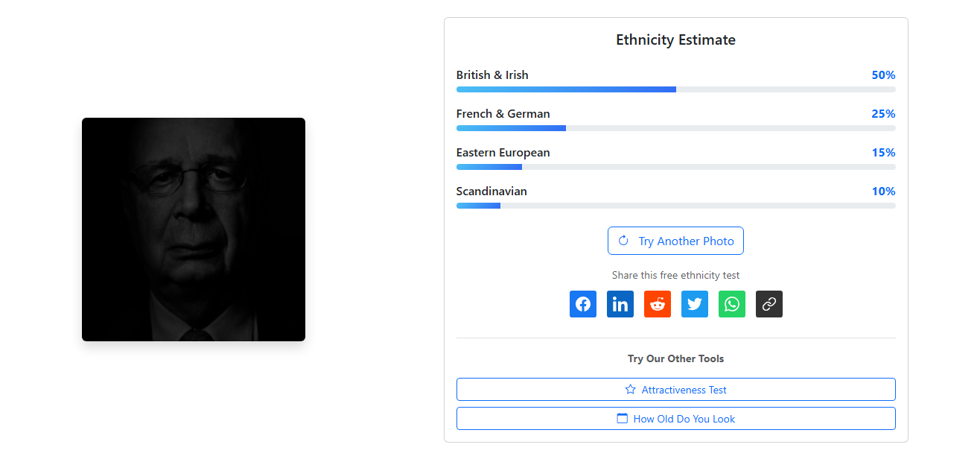Share result on Facebook
980x462 pixels.
tap(583, 304)
